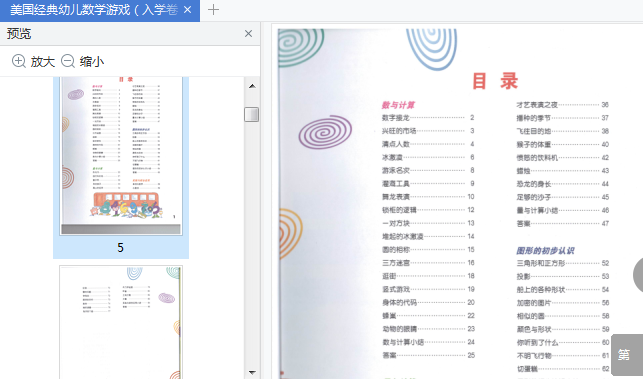Screen dimensions: 643x379
Task: Click the 堆起的冰激凌 contents entry
Action: 428,236
